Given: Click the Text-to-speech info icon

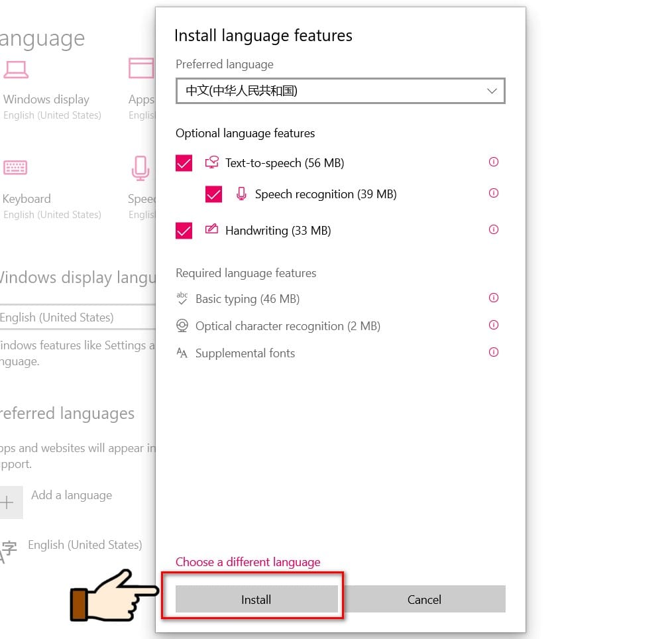Looking at the screenshot, I should click(x=494, y=162).
